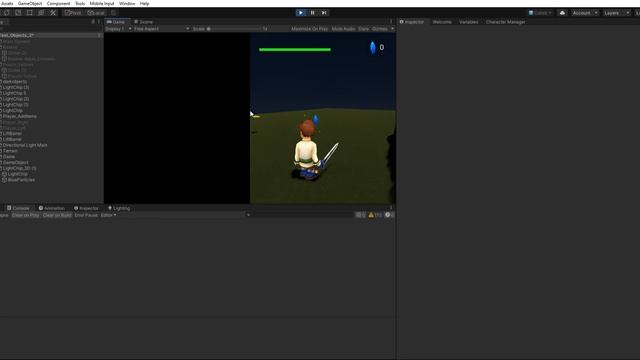Switch to the Animation tab
The image size is (640, 360).
[x=51, y=208]
